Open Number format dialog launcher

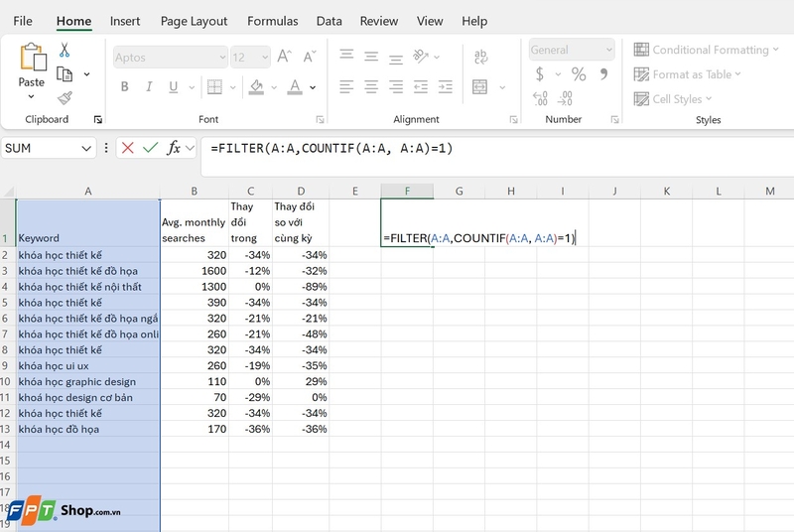(614, 119)
